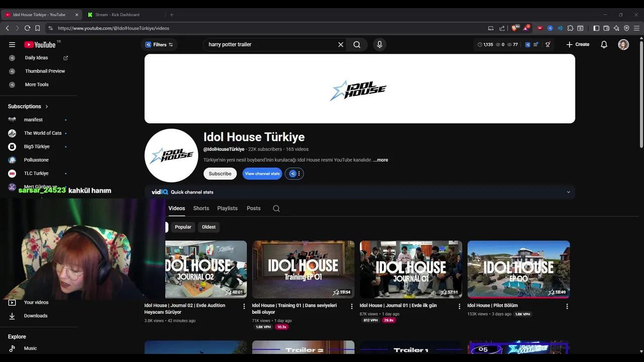Click the Brave VPN shield icon
Viewport: 644px width, 362px height.
[x=626, y=28]
